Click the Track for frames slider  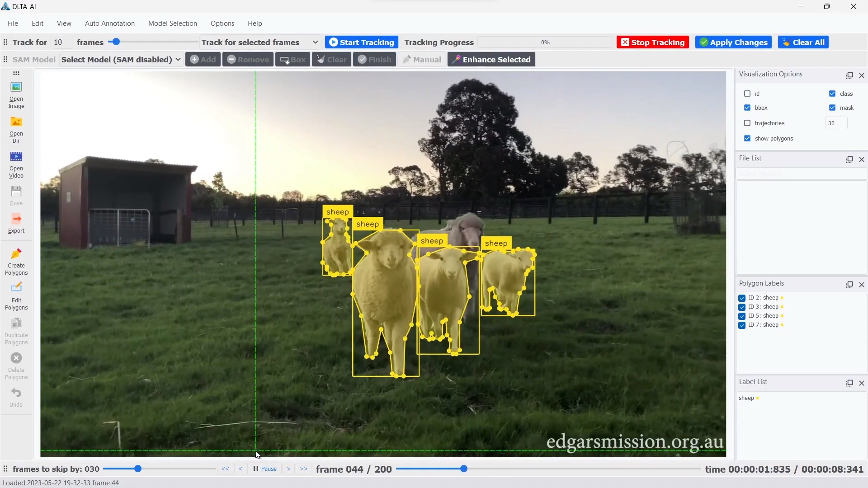point(153,42)
